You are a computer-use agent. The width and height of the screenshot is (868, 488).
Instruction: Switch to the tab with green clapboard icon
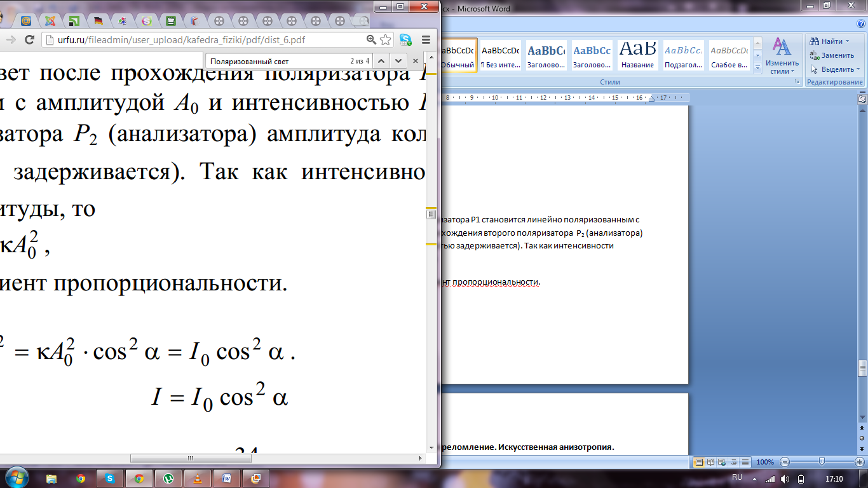pyautogui.click(x=171, y=20)
